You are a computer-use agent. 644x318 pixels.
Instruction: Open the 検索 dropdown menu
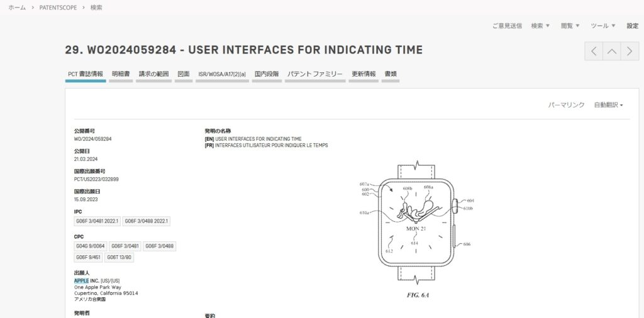540,26
